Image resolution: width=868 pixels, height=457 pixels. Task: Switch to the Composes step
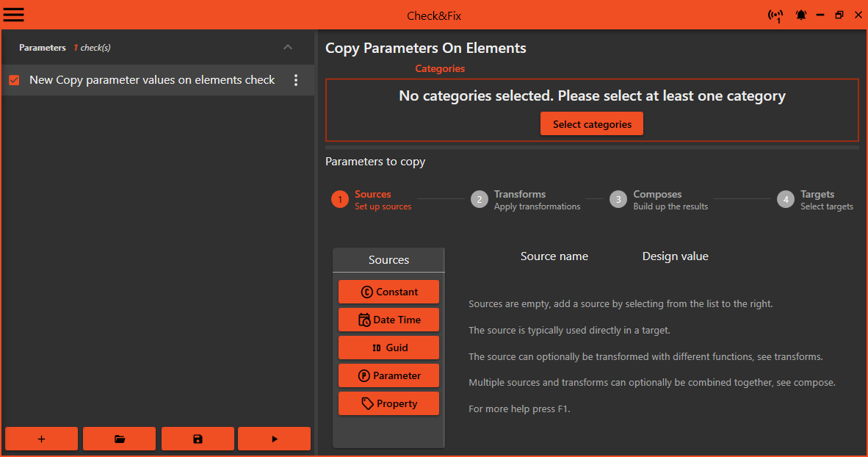point(618,198)
